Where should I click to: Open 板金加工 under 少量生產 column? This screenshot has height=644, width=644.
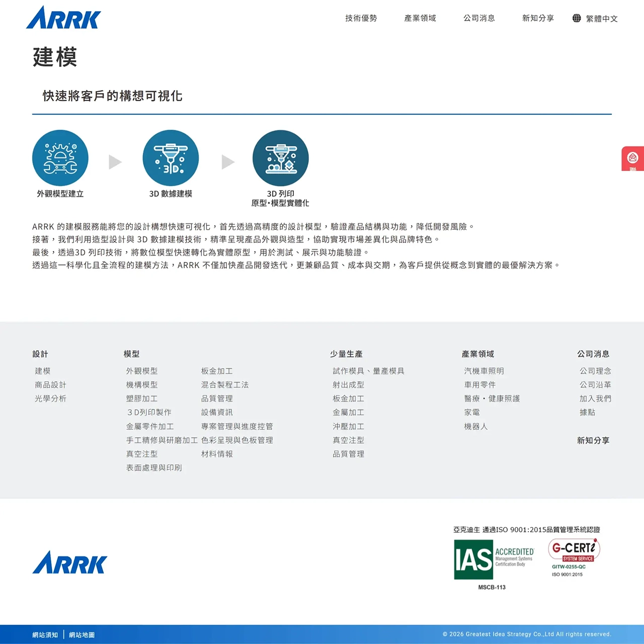pyautogui.click(x=349, y=398)
